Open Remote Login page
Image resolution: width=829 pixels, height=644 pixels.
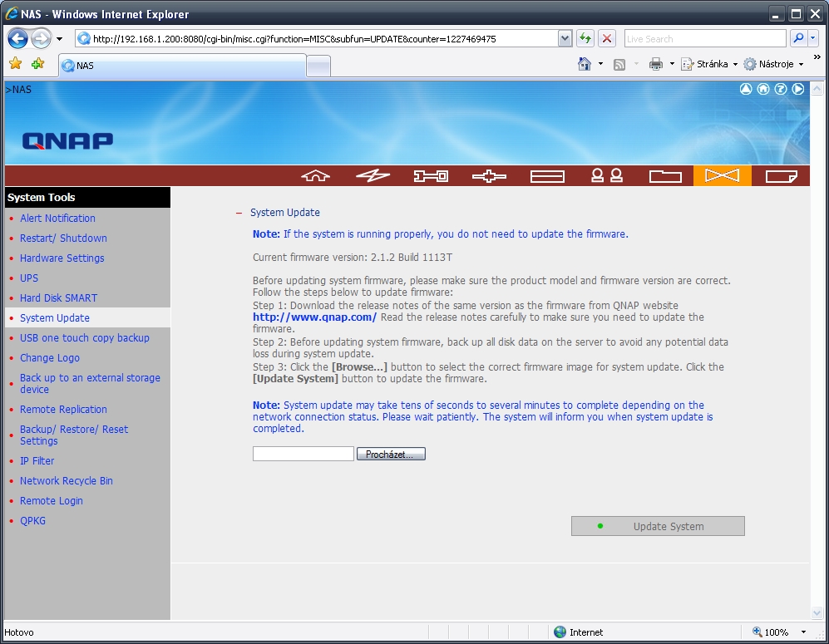pos(52,501)
